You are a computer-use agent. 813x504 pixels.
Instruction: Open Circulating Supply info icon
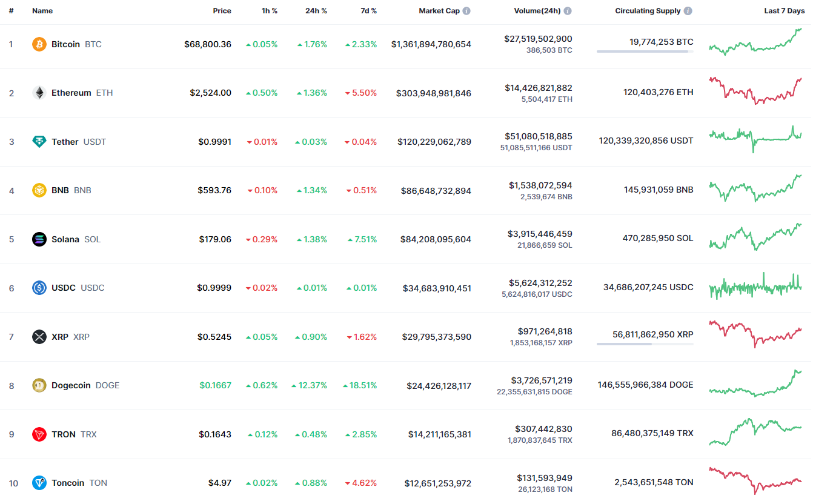tap(688, 11)
